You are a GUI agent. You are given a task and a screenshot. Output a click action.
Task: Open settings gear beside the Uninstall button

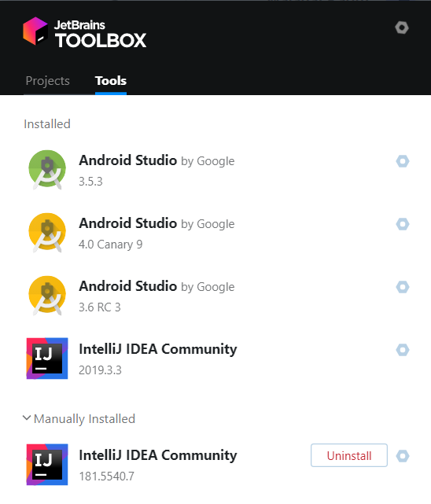point(403,456)
